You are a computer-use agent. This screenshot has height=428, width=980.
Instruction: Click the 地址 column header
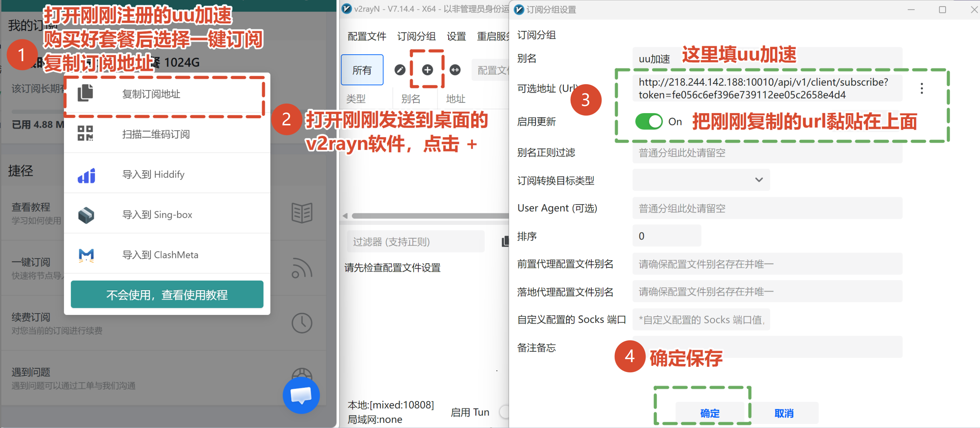click(x=456, y=99)
